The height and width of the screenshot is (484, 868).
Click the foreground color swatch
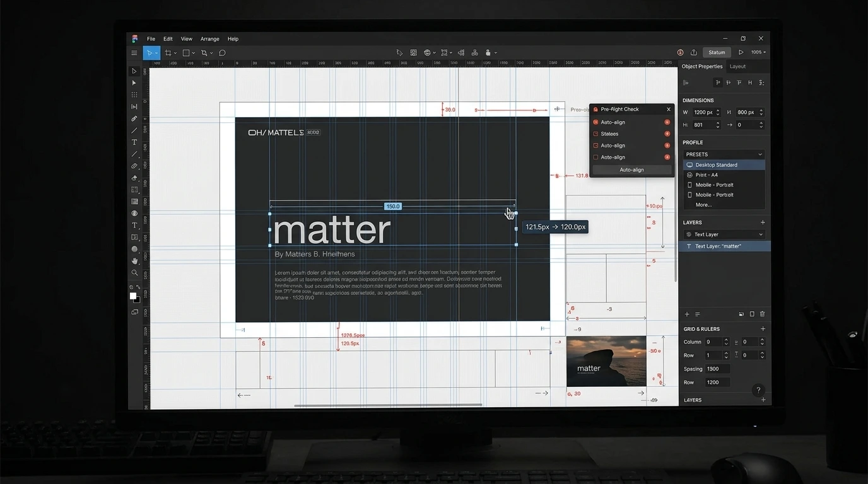133,296
